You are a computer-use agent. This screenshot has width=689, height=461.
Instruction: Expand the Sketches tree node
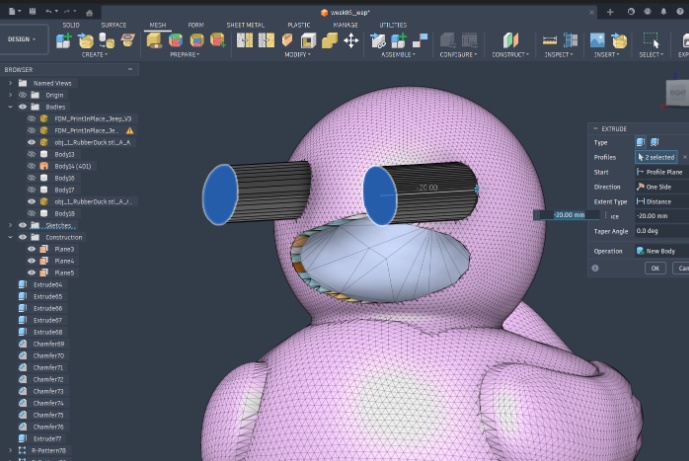pyautogui.click(x=10, y=225)
